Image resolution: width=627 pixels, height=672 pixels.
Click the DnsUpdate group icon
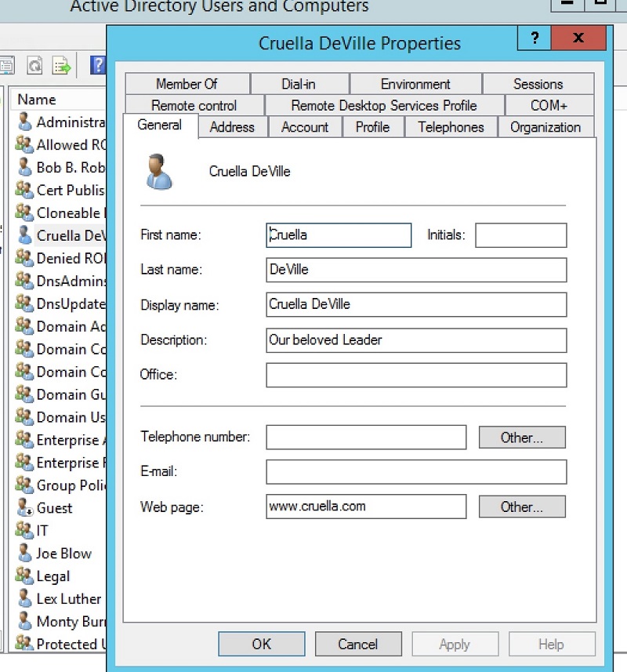[x=24, y=303]
